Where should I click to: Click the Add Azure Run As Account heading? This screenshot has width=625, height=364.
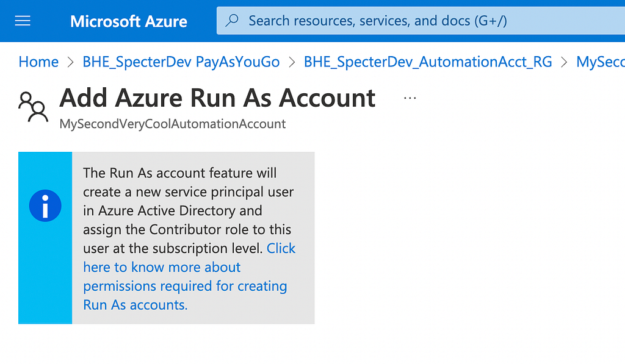(217, 98)
